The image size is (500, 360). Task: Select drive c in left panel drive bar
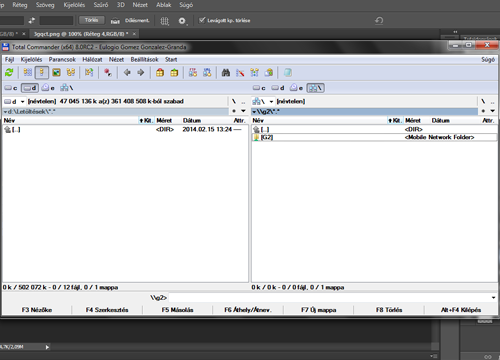[11, 88]
